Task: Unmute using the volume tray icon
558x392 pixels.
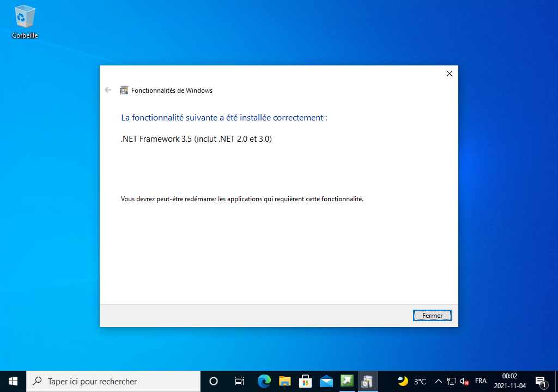Action: coord(465,381)
